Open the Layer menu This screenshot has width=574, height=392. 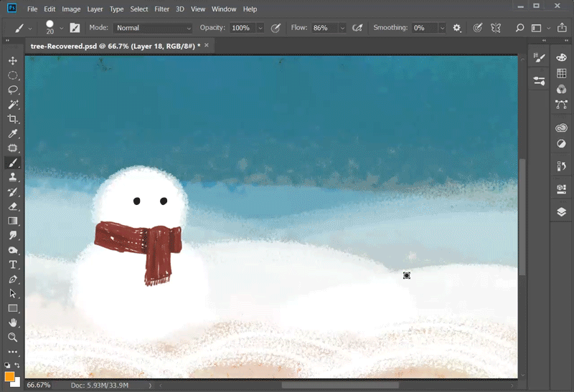95,9
